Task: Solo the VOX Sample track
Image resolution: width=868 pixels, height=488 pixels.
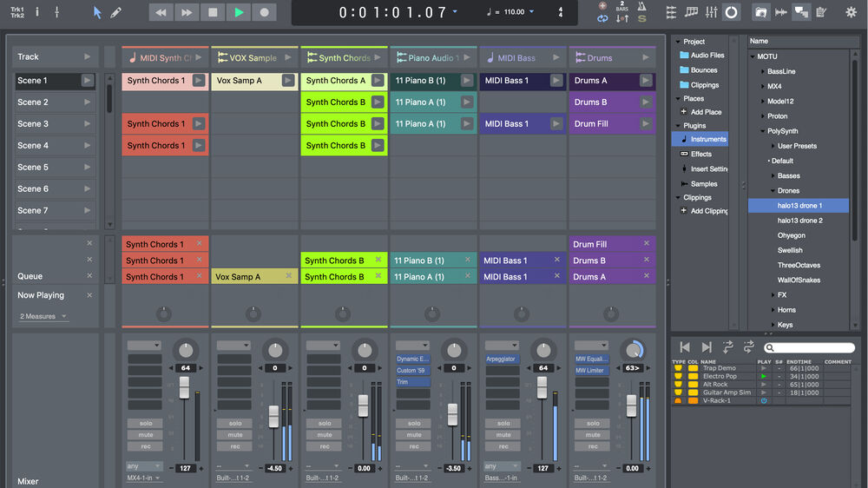Action: click(235, 424)
